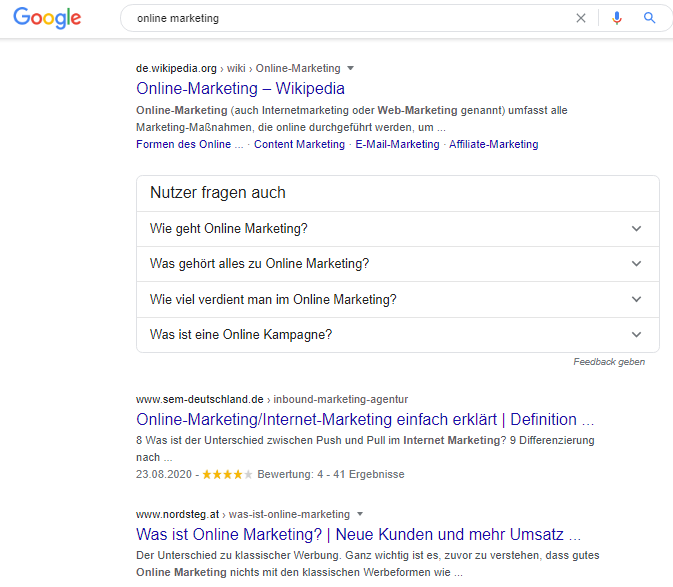Viewport: 673px width, 587px height.
Task: Open Online-Marketing – Wikipedia result
Action: coord(240,88)
